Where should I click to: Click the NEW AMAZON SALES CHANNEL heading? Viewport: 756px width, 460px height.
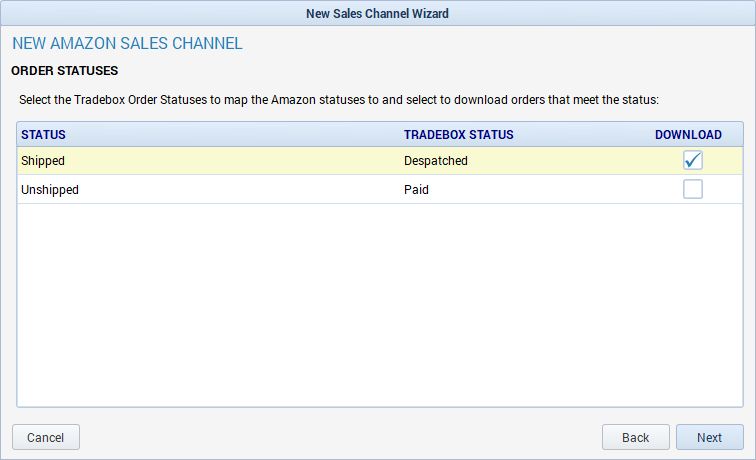[127, 43]
